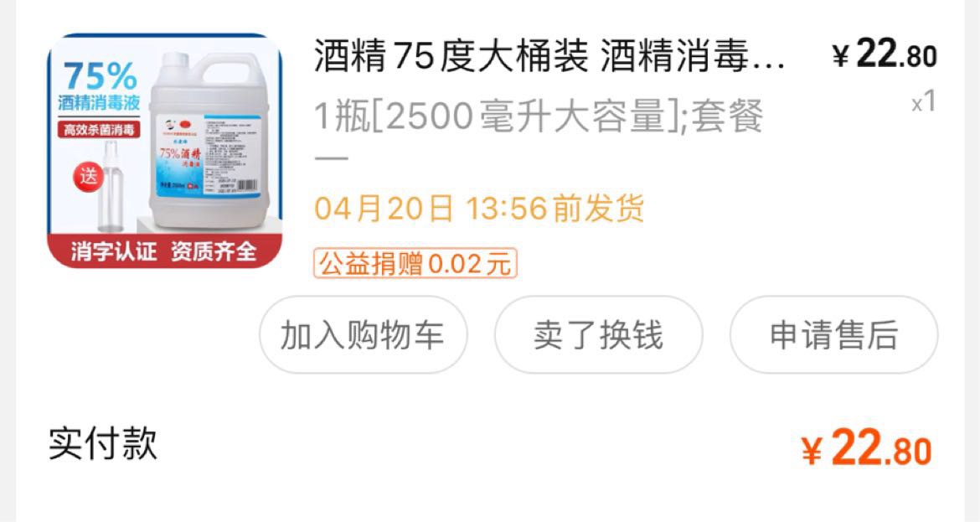The height and width of the screenshot is (522, 980).
Task: Tap the spray bottle in product image
Action: pos(111,186)
